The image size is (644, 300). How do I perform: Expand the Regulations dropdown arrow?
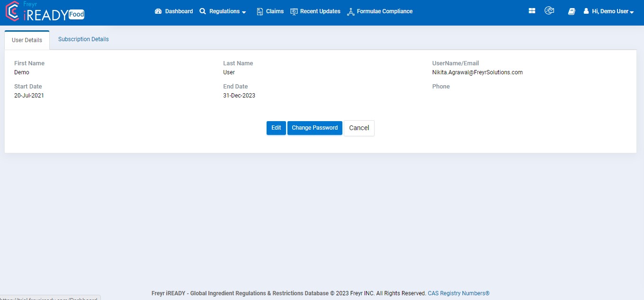click(x=244, y=12)
